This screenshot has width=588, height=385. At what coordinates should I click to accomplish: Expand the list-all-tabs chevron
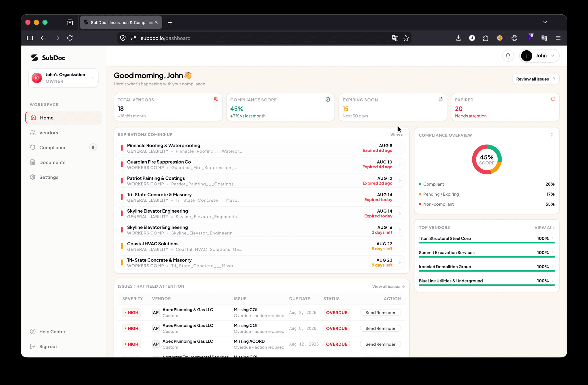point(545,22)
